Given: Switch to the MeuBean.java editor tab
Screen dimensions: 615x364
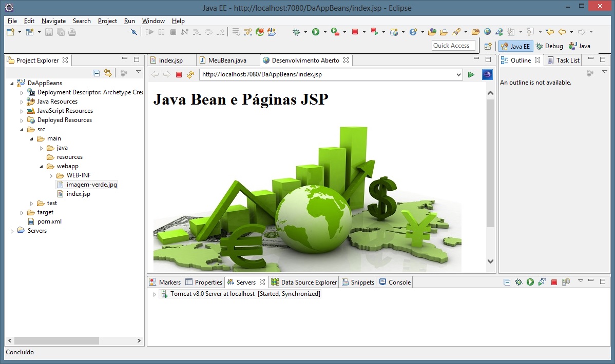Looking at the screenshot, I should [x=227, y=60].
